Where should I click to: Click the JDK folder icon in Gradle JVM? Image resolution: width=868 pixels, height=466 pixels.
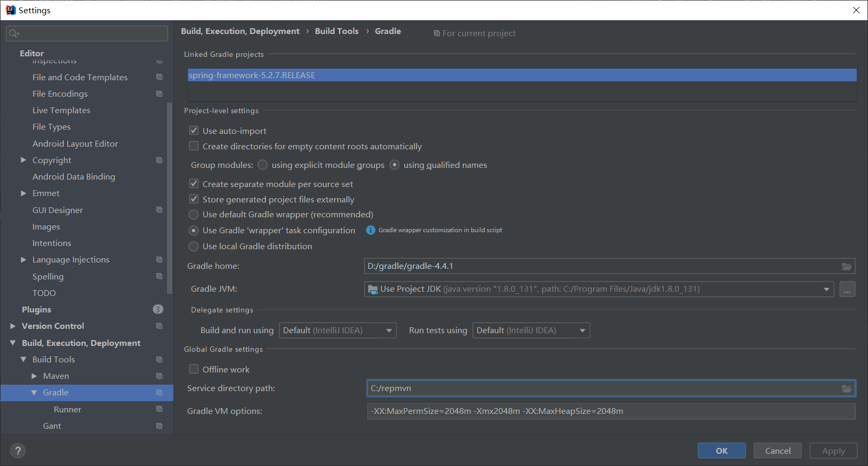tap(373, 289)
